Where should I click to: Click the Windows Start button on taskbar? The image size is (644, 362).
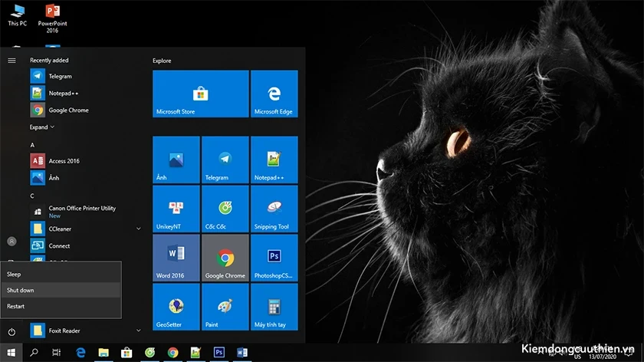point(11,353)
